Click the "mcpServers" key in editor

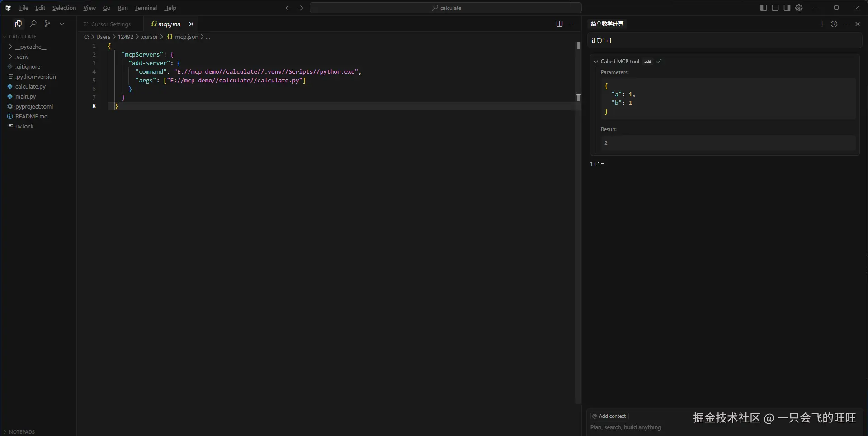pos(142,55)
